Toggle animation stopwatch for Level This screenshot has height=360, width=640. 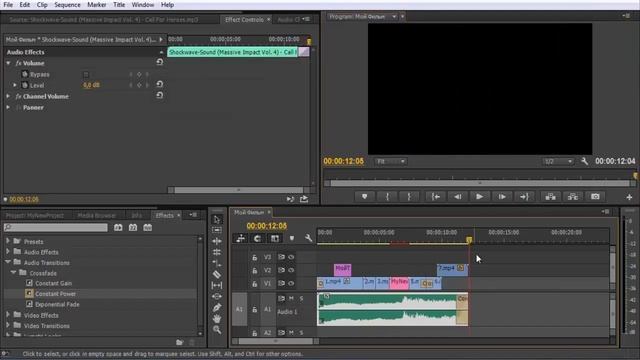(25, 85)
